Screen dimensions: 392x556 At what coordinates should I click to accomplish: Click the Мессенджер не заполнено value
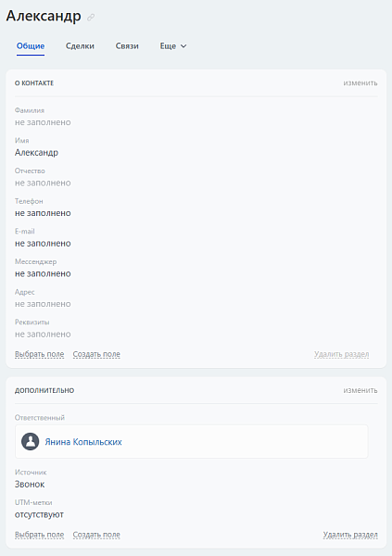coord(43,273)
